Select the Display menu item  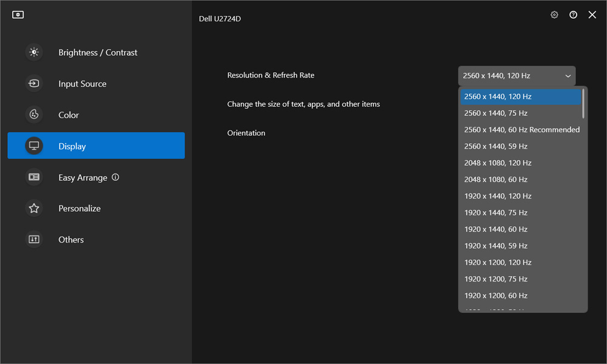pyautogui.click(x=96, y=146)
